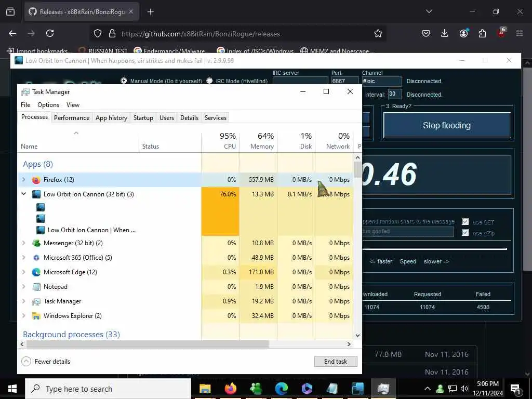Save page to Pocket icon
Screen dimensions: 532x399
pyautogui.click(x=426, y=33)
